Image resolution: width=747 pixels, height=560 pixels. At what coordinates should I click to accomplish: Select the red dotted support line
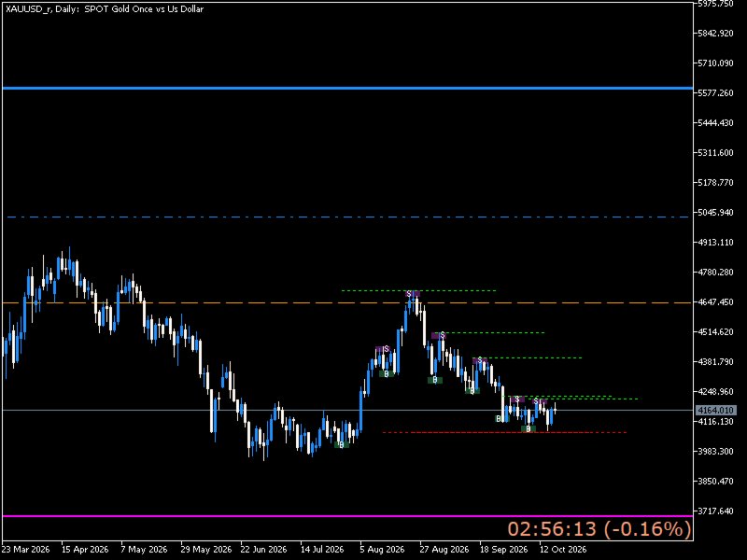click(505, 432)
